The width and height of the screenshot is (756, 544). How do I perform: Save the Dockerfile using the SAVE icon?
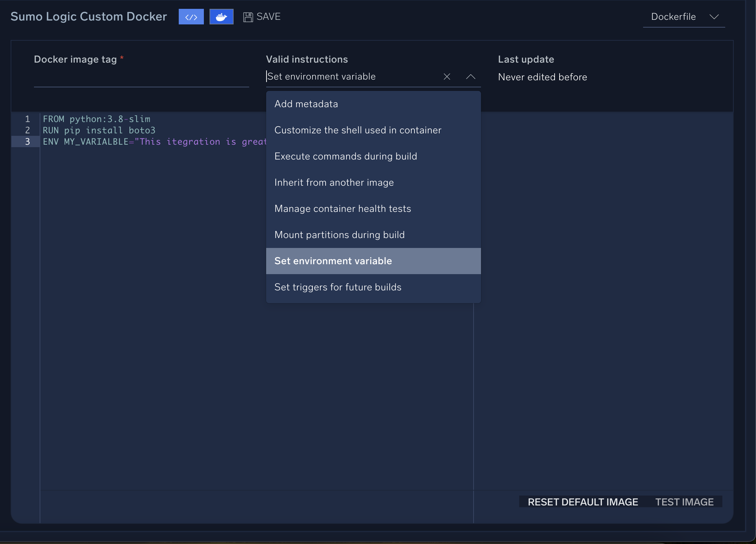tap(262, 16)
